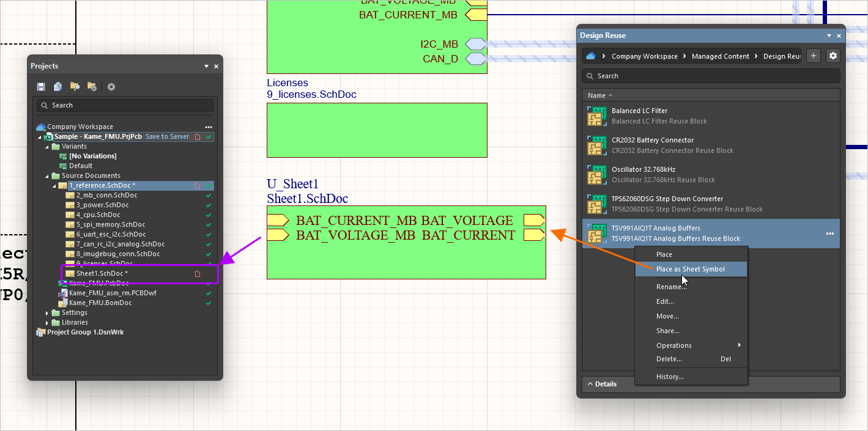868x431 pixels.
Task: Collapse the 1_reference.SchDoc node
Action: coord(54,186)
